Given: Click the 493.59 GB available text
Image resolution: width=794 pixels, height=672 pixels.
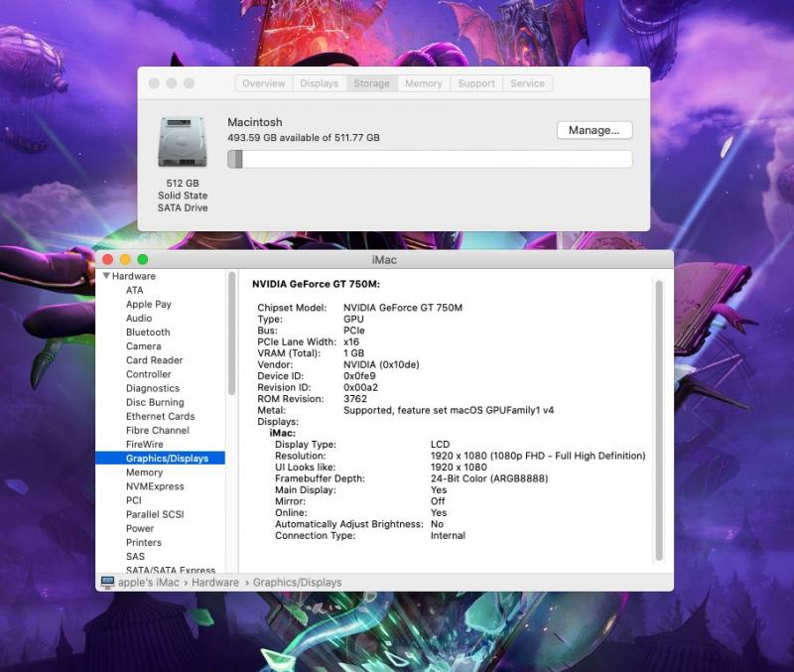Looking at the screenshot, I should (304, 138).
